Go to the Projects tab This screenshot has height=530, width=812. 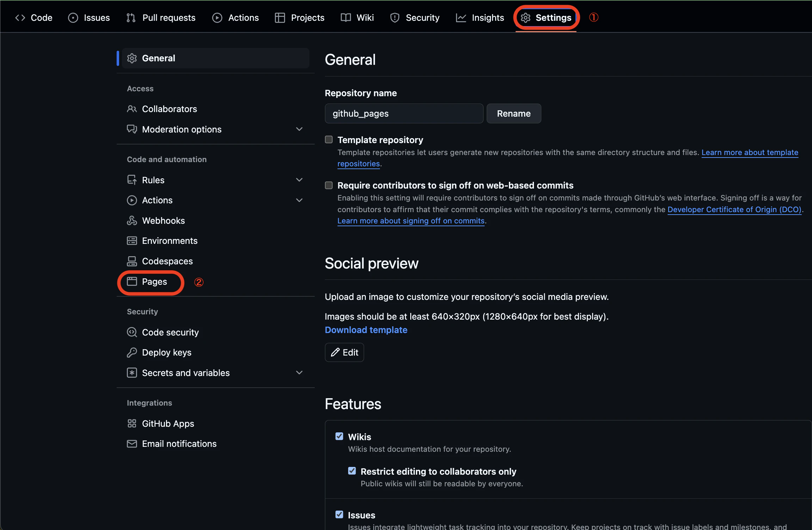click(x=300, y=18)
